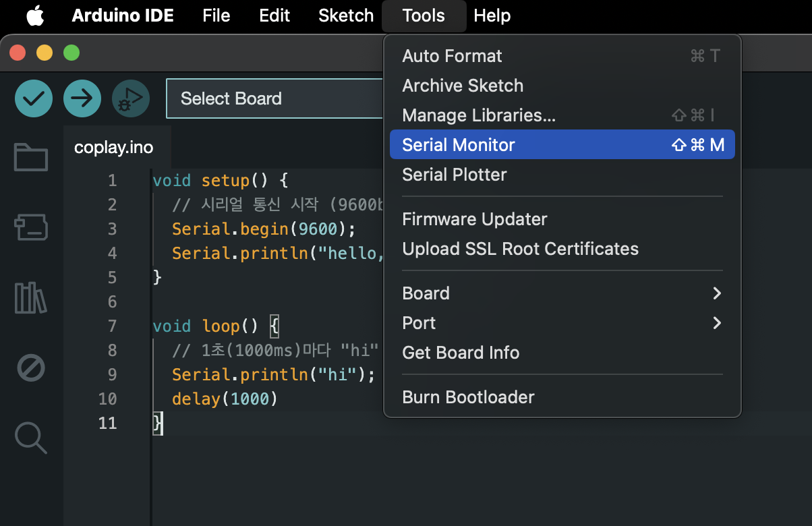Viewport: 812px width, 526px height.
Task: Click line number 1 in gutter
Action: pos(112,181)
